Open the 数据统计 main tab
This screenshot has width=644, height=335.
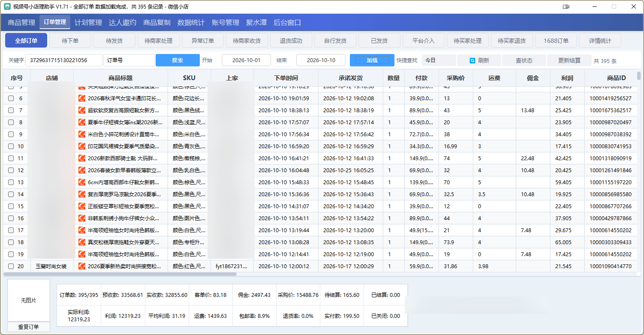pyautogui.click(x=191, y=22)
